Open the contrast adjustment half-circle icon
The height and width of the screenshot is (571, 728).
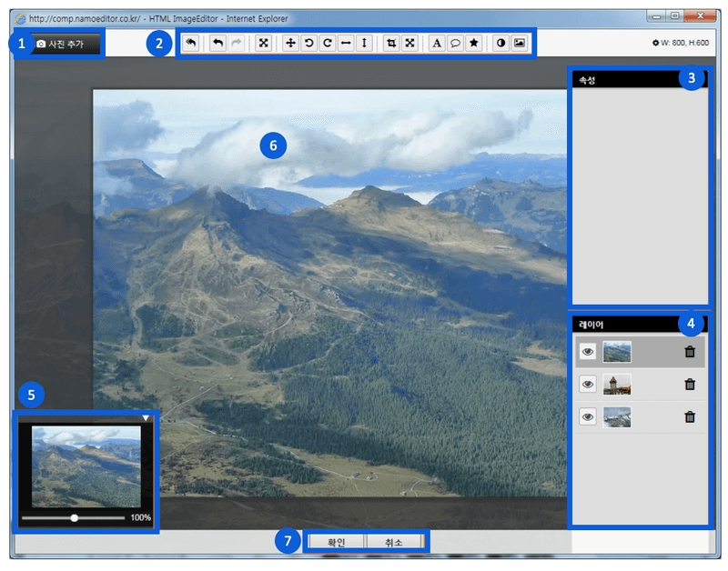pyautogui.click(x=500, y=44)
